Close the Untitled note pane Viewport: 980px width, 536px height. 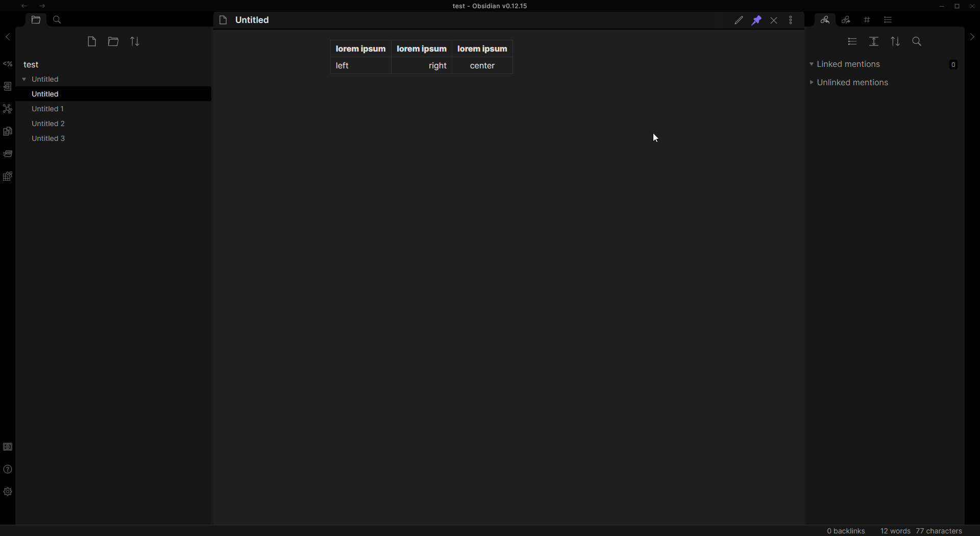pyautogui.click(x=774, y=20)
